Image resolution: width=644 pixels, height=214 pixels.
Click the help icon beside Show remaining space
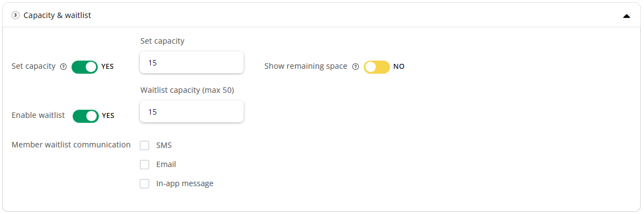pos(356,67)
